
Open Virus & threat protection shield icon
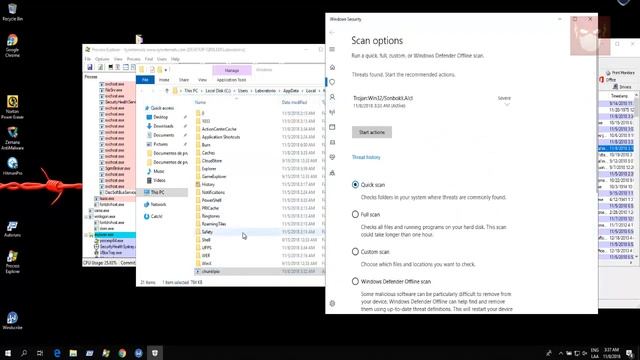[332, 82]
